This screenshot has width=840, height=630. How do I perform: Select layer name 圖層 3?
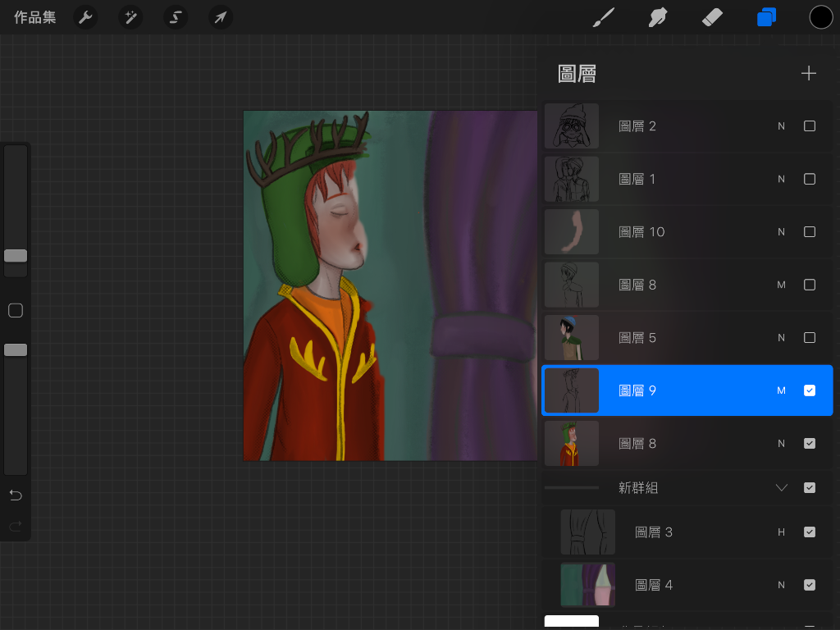coord(654,532)
